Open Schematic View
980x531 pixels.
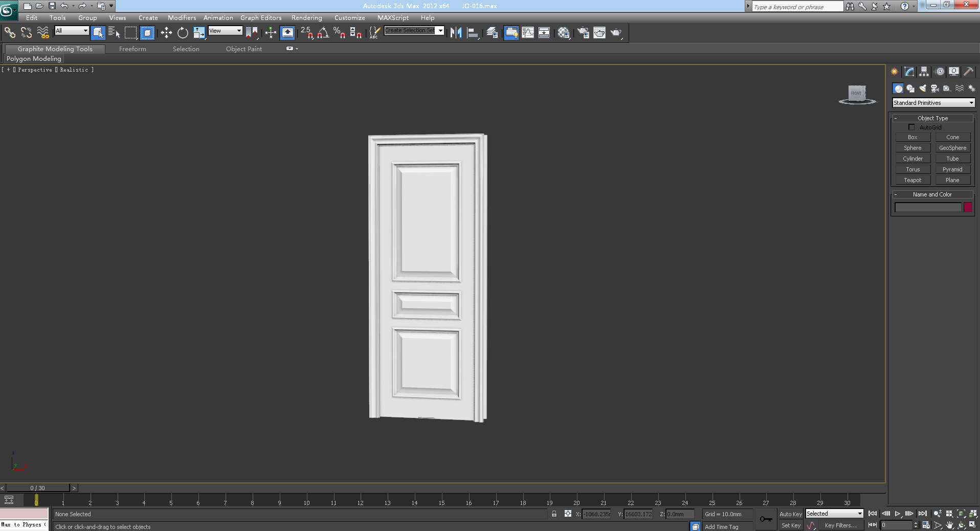click(544, 33)
